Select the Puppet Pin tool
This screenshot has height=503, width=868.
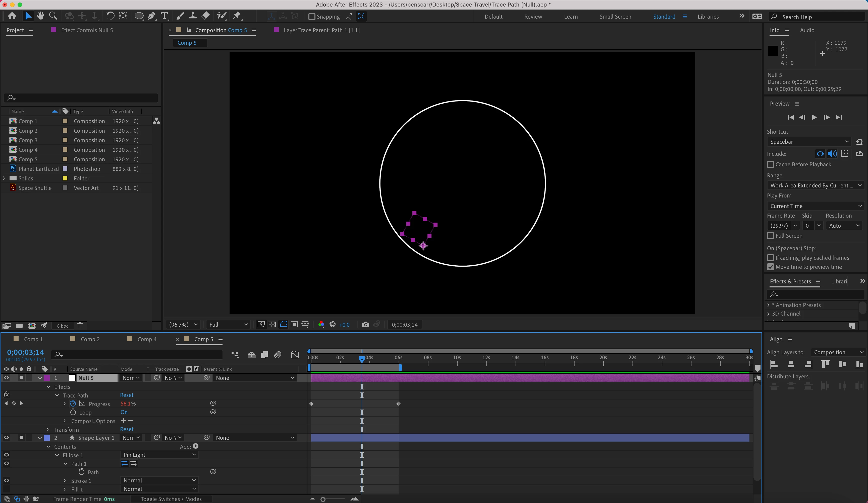coord(237,16)
